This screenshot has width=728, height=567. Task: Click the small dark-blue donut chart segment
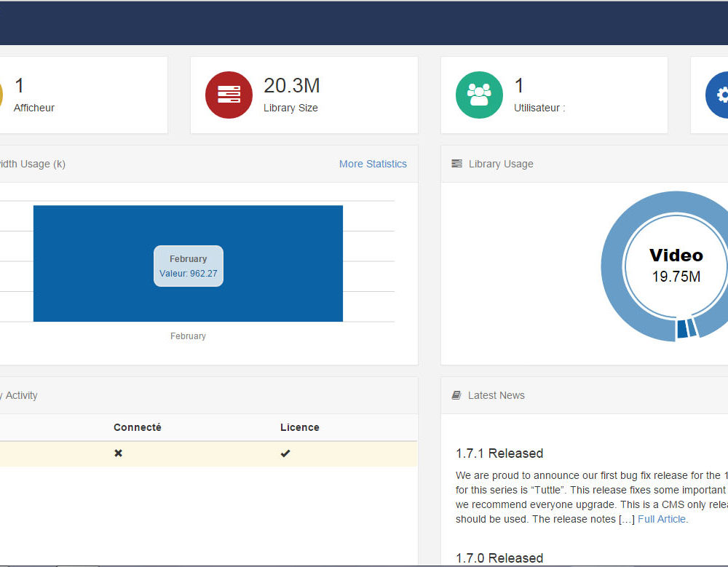(682, 329)
